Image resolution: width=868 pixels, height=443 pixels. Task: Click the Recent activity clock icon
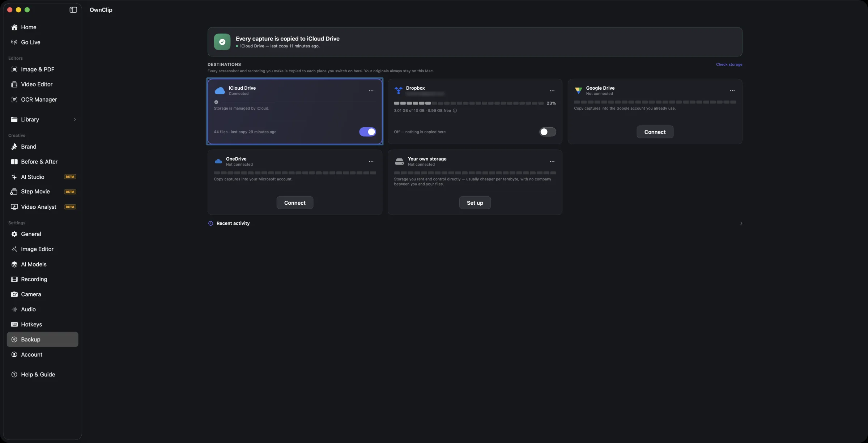[x=210, y=223]
